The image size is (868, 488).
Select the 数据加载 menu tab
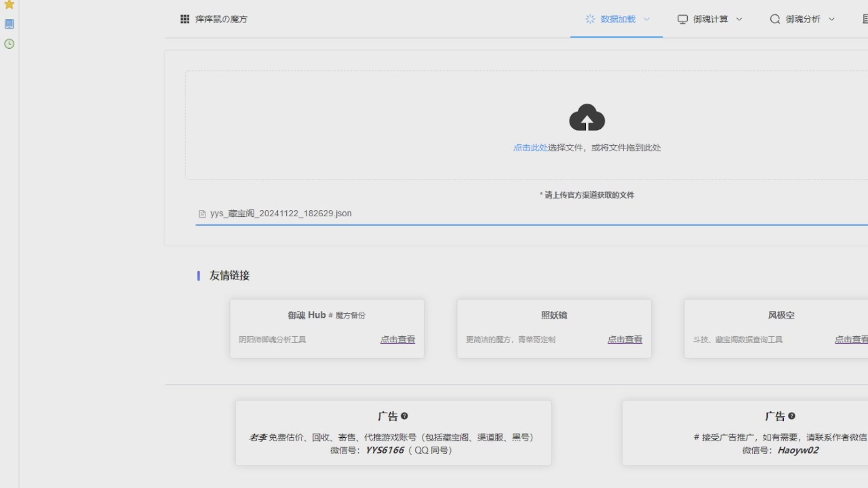pyautogui.click(x=616, y=19)
